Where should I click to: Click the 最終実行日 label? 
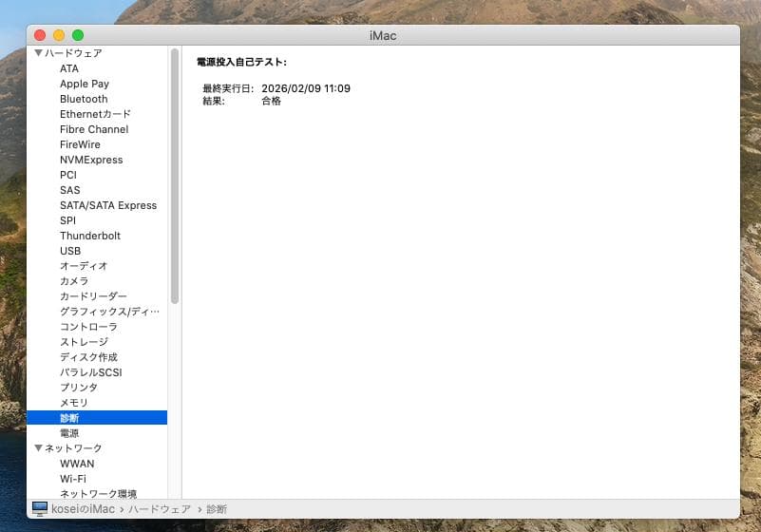228,88
